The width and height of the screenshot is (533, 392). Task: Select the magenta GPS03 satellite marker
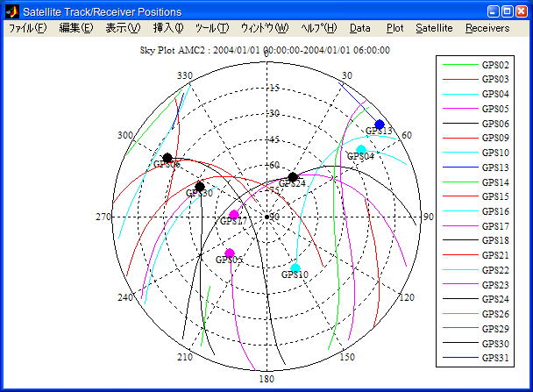(230, 253)
